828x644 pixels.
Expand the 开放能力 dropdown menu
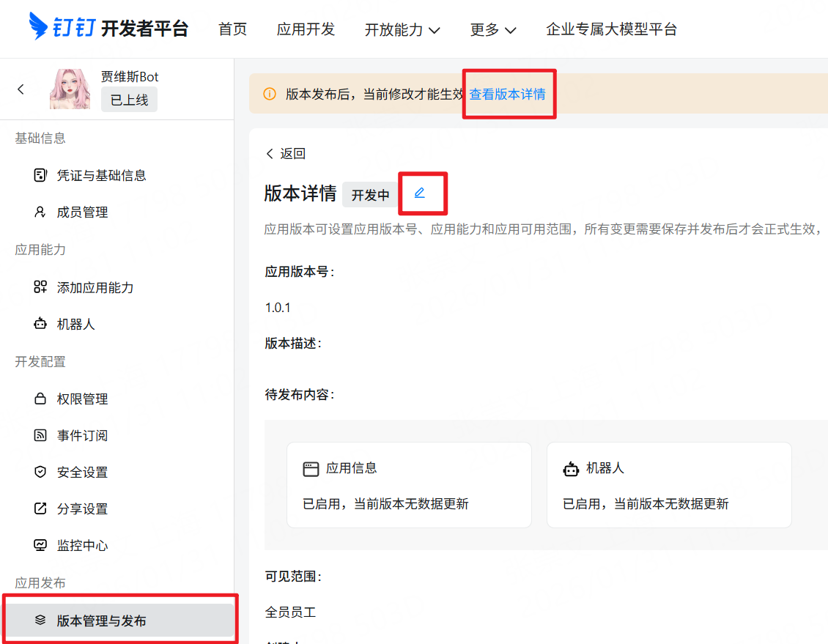(402, 29)
